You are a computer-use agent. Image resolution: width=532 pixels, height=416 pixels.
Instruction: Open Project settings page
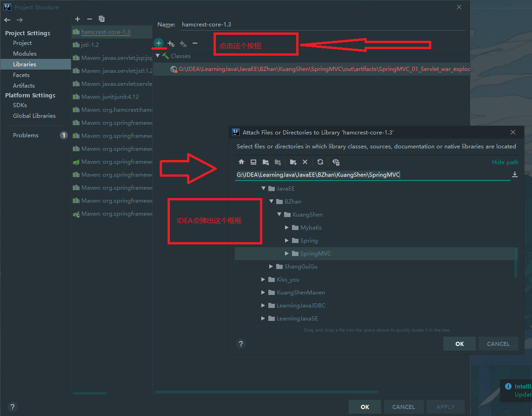[22, 43]
